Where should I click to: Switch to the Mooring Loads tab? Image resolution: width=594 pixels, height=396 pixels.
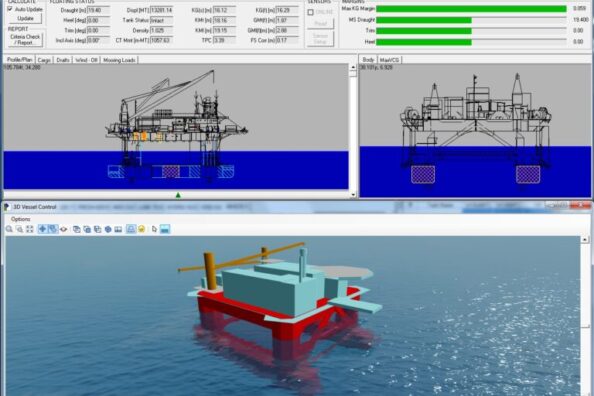click(x=119, y=60)
